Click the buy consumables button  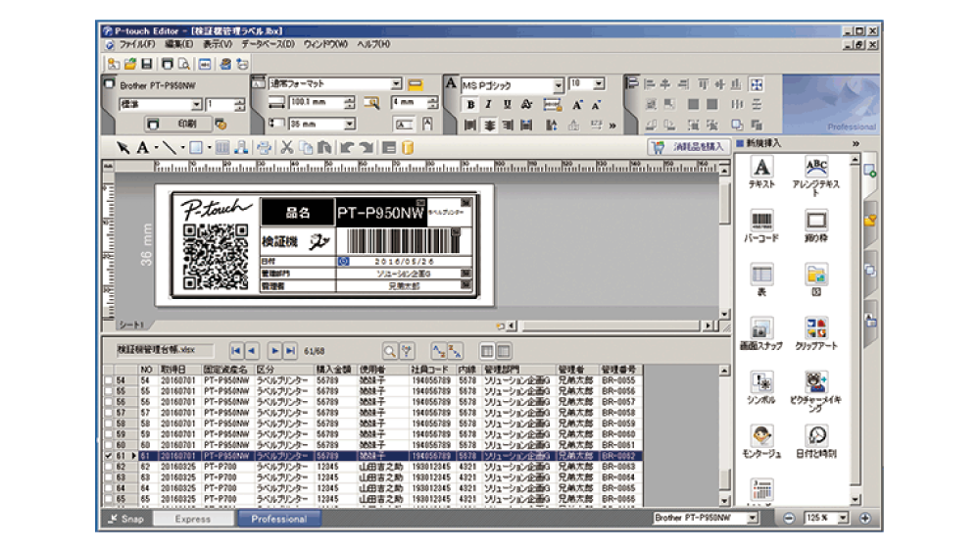pyautogui.click(x=688, y=147)
